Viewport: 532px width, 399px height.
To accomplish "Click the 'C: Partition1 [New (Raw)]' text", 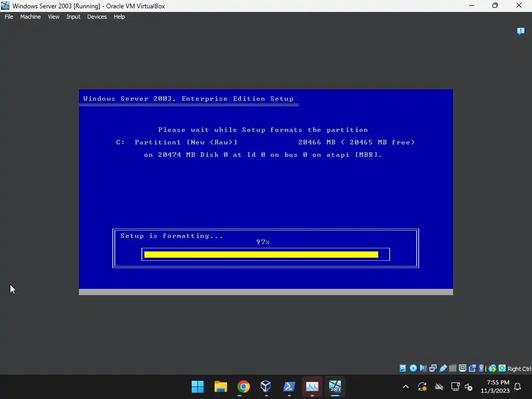I will (x=177, y=142).
